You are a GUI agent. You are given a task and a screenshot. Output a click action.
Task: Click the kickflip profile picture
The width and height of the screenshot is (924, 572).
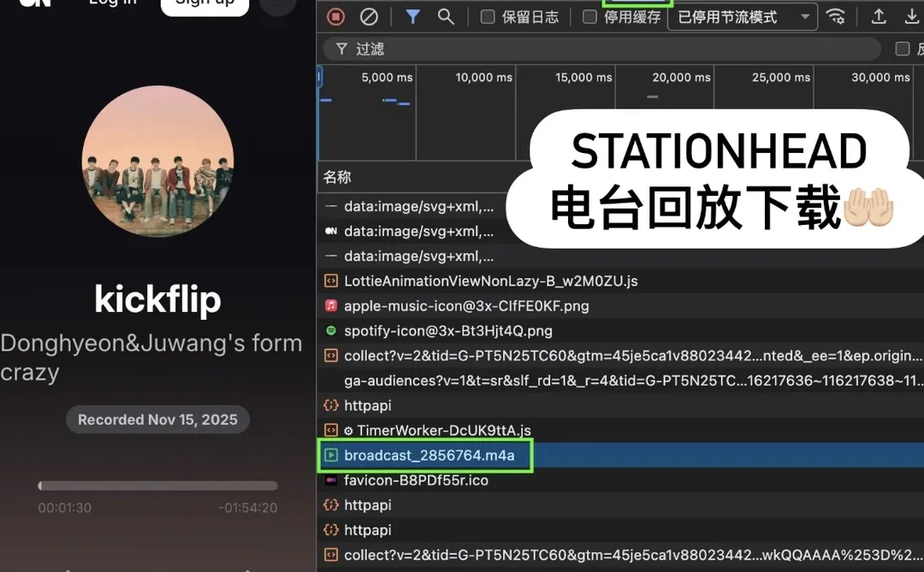coord(157,161)
